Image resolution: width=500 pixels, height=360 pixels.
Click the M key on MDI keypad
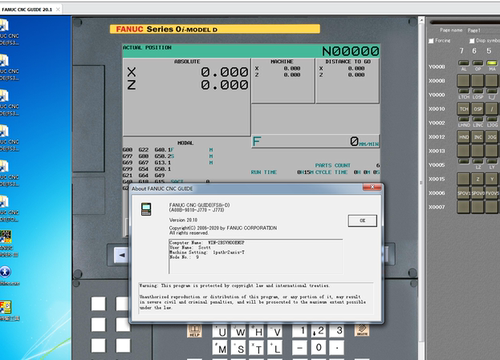click(x=220, y=348)
